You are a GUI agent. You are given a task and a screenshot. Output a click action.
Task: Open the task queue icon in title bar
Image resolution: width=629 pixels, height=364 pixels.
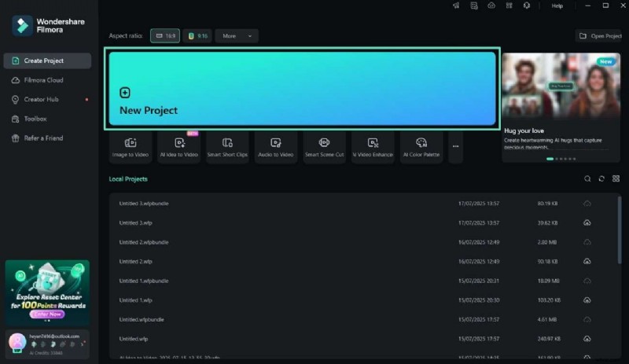click(x=474, y=6)
